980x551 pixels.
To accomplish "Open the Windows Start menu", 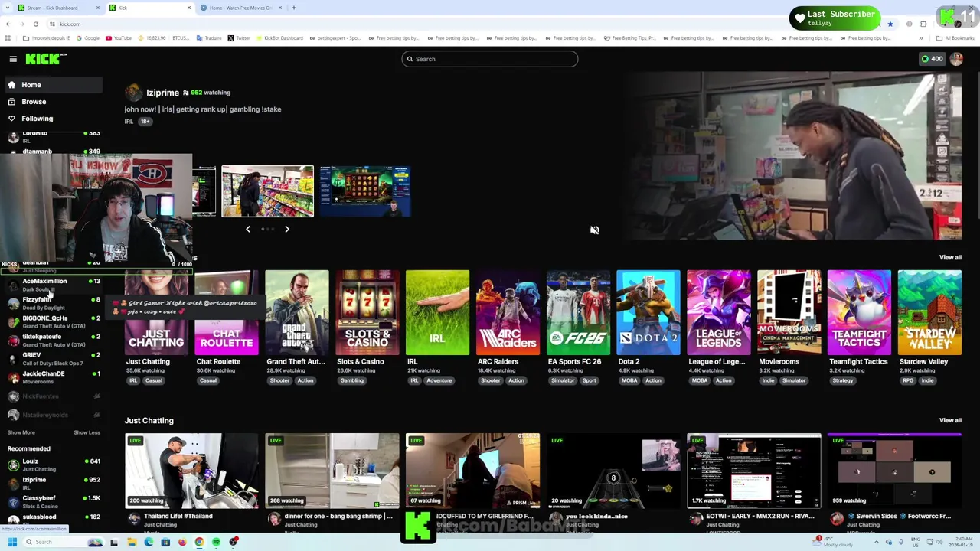I will click(12, 542).
